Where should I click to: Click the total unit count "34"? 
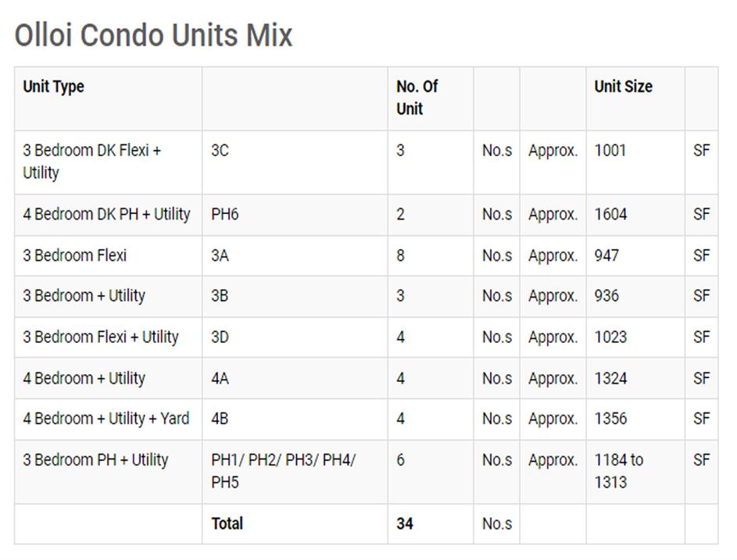[405, 524]
